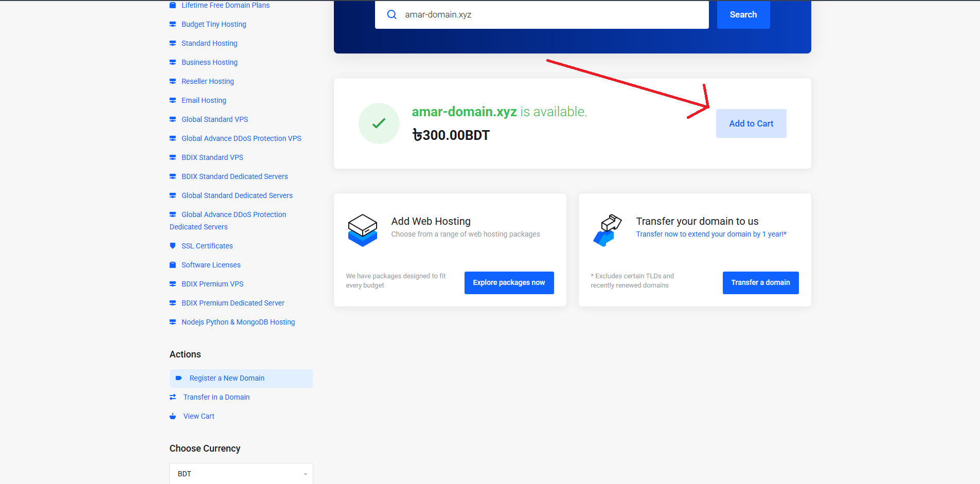Click the BDIX Premium VPS icon

pyautogui.click(x=173, y=284)
